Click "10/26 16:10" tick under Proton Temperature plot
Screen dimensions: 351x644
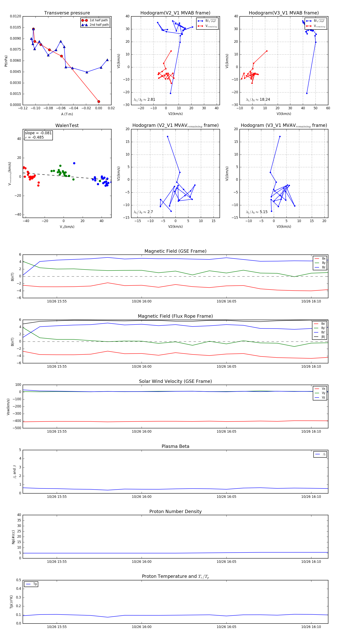(311, 627)
